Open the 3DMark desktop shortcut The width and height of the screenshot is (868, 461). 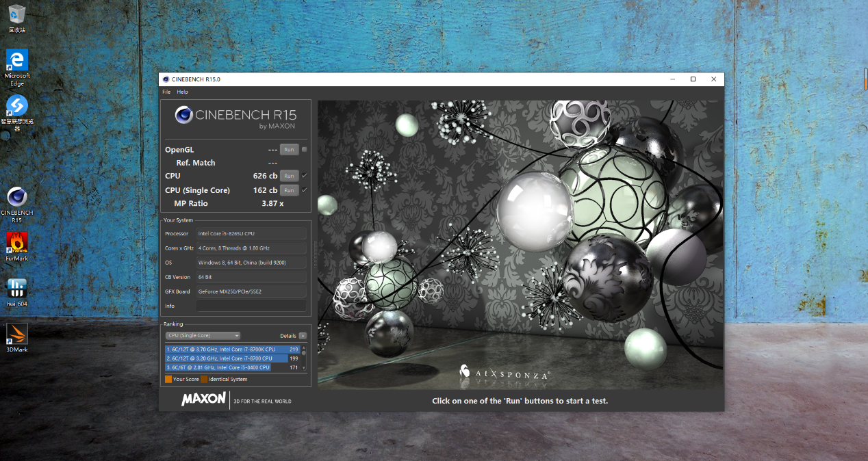17,334
